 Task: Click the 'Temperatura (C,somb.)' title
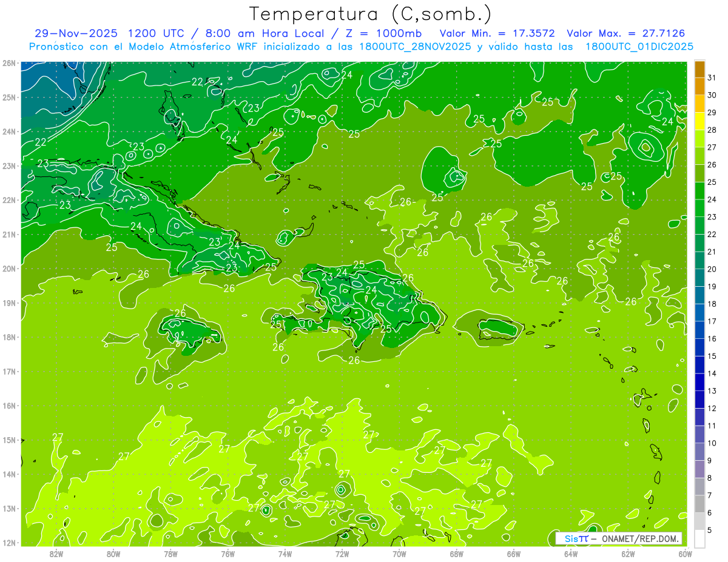pos(371,14)
